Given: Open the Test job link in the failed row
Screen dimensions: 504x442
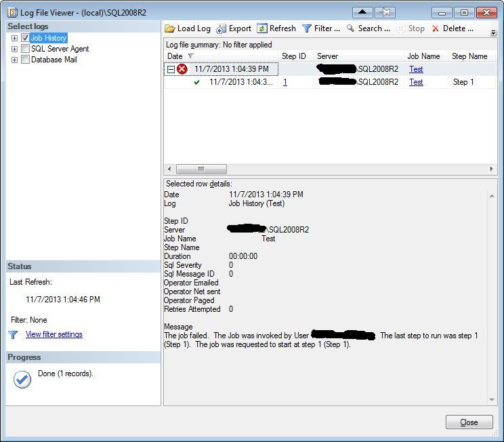Looking at the screenshot, I should click(x=416, y=69).
